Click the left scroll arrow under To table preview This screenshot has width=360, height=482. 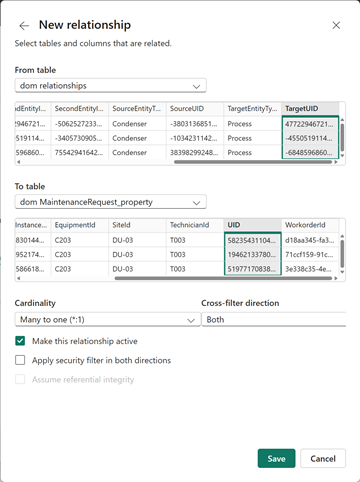18,278
